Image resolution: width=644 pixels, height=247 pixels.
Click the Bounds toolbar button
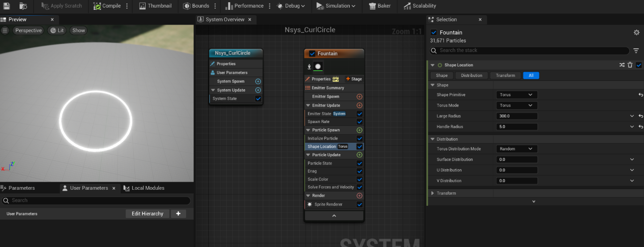196,6
